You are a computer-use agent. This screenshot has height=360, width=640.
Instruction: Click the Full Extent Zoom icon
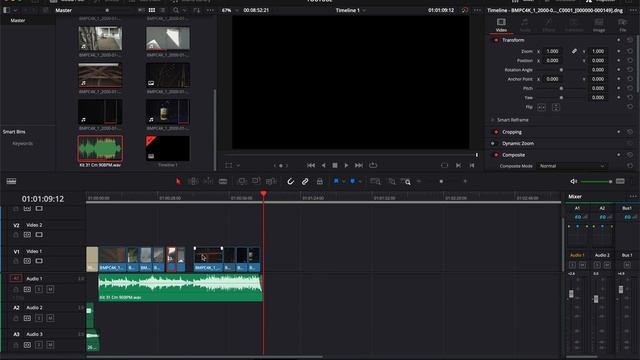(x=375, y=181)
